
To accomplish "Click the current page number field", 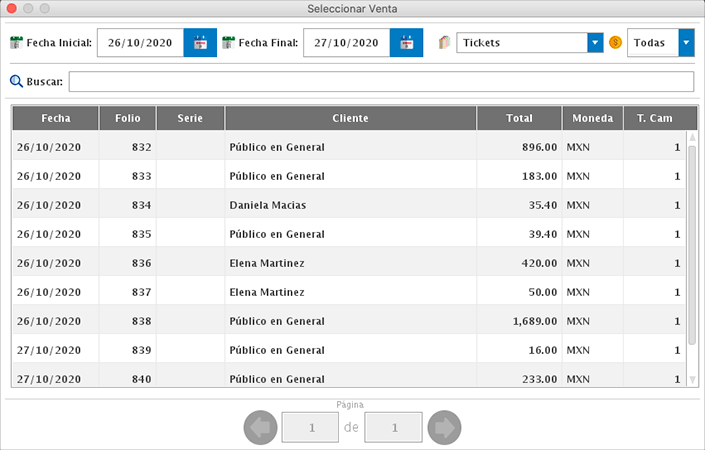I will (311, 428).
